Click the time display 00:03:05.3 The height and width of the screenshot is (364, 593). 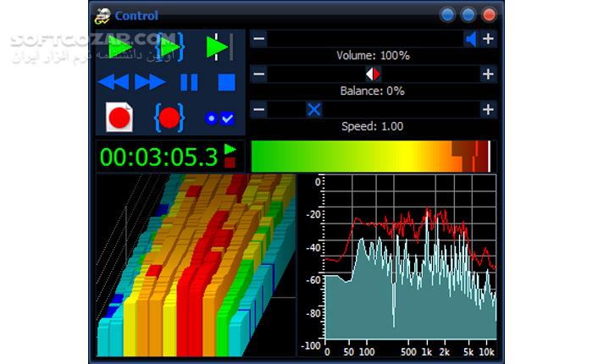pyautogui.click(x=159, y=157)
